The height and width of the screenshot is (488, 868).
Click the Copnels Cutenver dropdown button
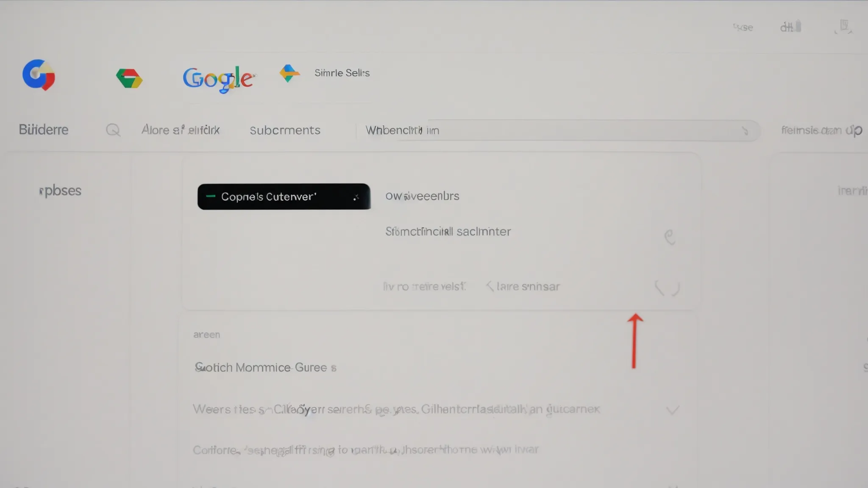pyautogui.click(x=283, y=197)
